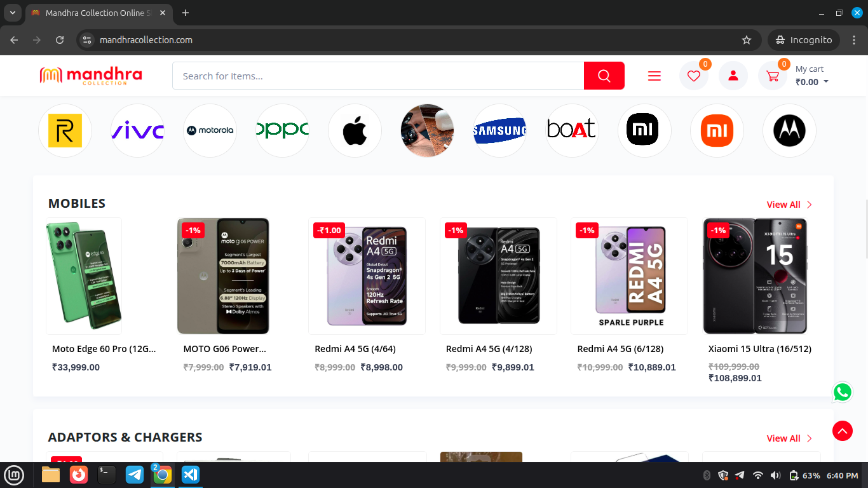
Task: Focus the Search for items field
Action: [x=378, y=76]
